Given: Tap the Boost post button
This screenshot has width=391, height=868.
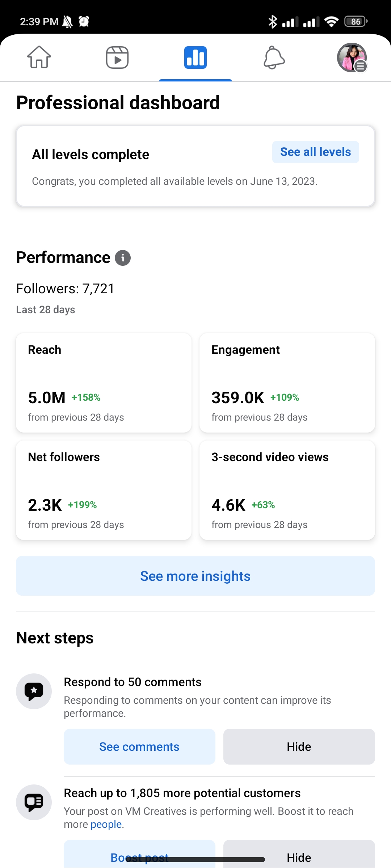Looking at the screenshot, I should point(139,856).
